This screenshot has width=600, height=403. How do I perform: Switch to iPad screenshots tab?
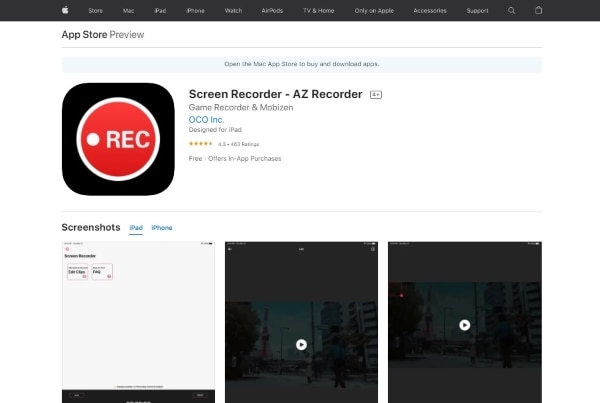[x=136, y=228]
